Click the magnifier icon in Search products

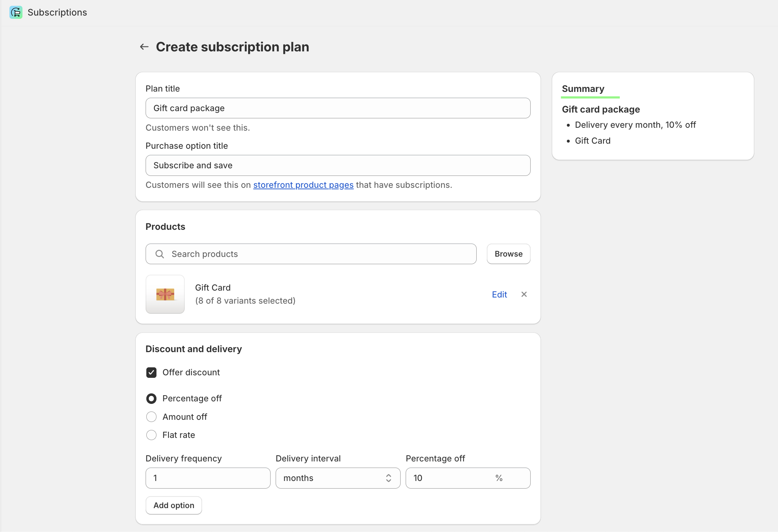pyautogui.click(x=160, y=254)
